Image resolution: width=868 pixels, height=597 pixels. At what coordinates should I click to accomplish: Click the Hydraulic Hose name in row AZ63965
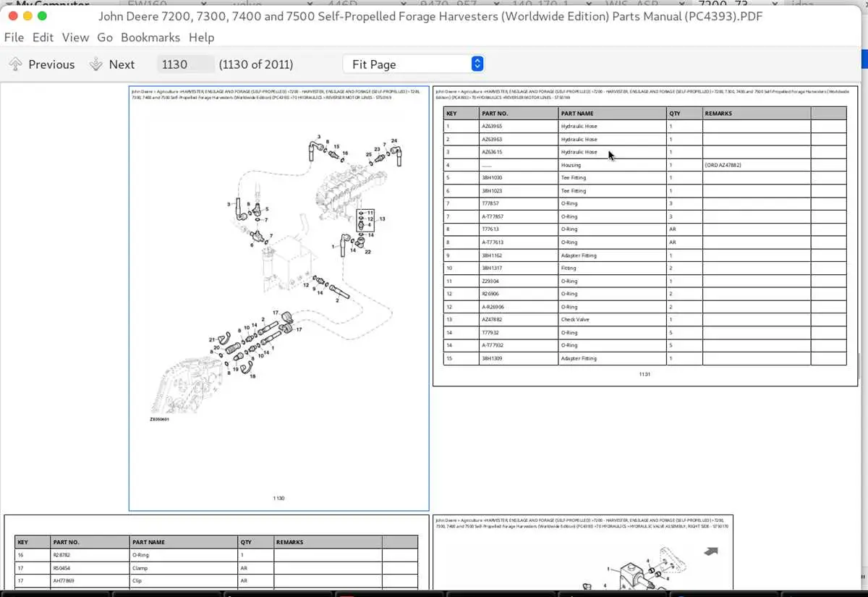pos(579,127)
